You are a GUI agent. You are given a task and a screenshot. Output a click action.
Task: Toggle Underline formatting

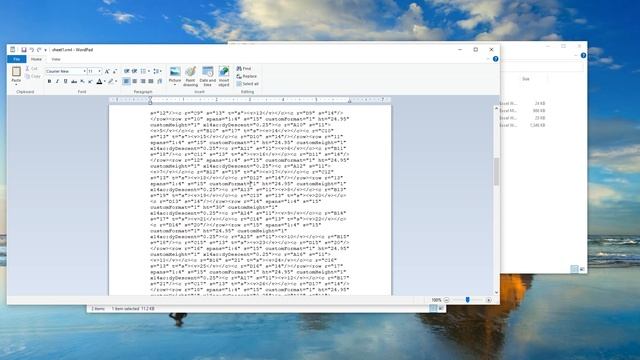pos(65,81)
